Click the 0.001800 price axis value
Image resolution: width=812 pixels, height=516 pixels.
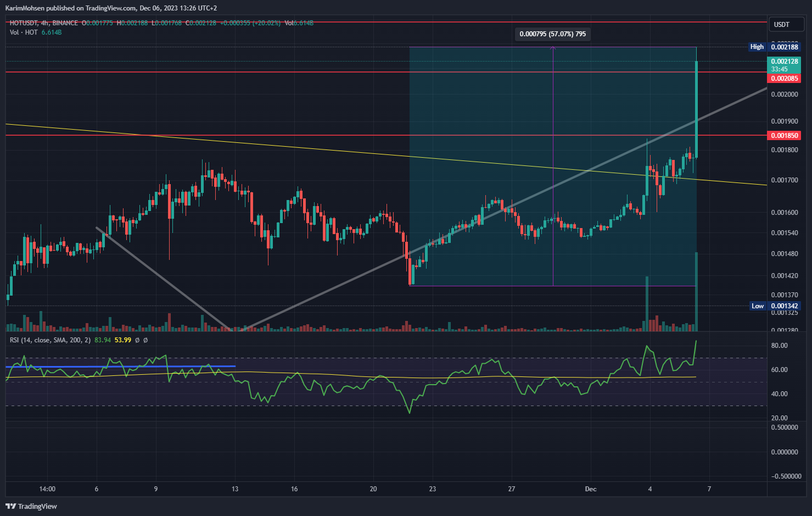(x=785, y=150)
